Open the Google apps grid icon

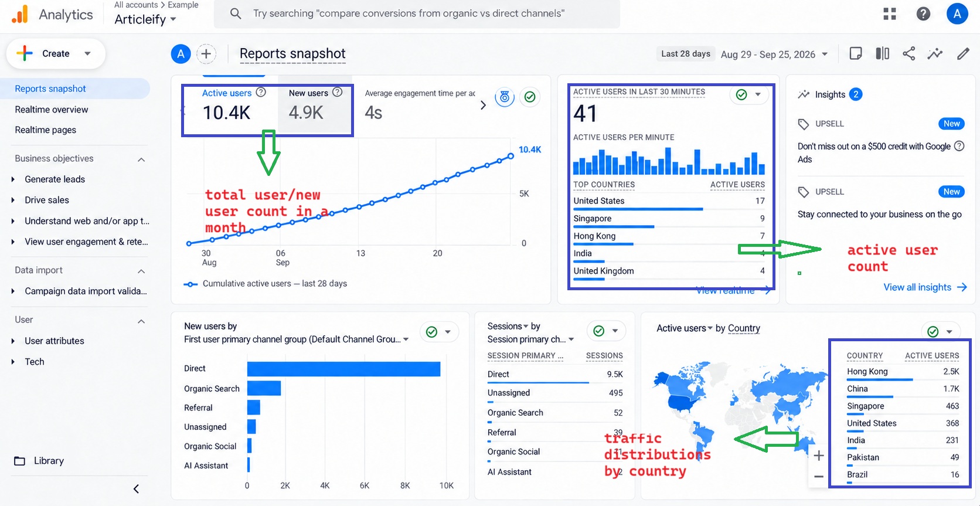pos(890,13)
